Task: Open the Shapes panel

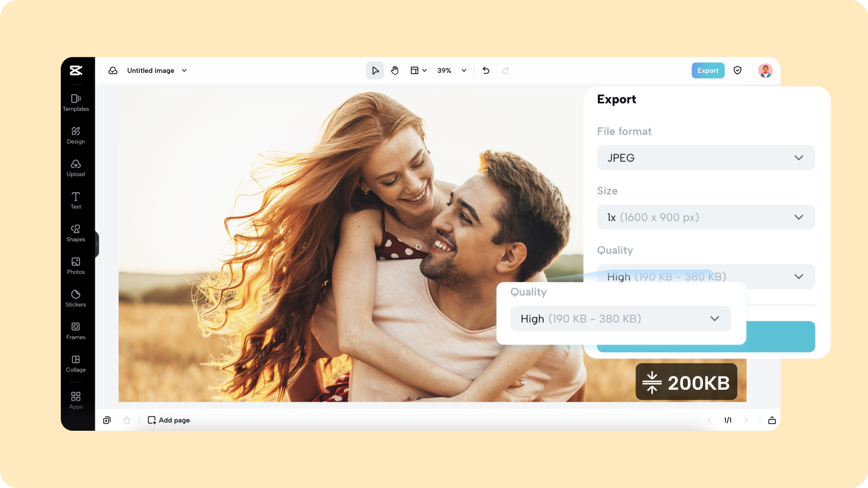Action: (x=76, y=233)
